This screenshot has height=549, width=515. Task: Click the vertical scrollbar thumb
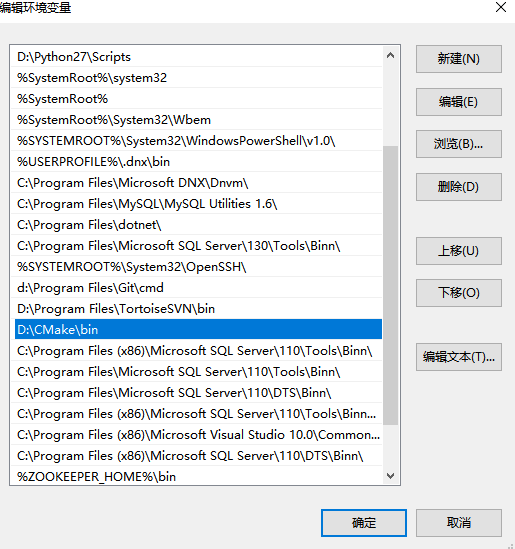(x=390, y=285)
